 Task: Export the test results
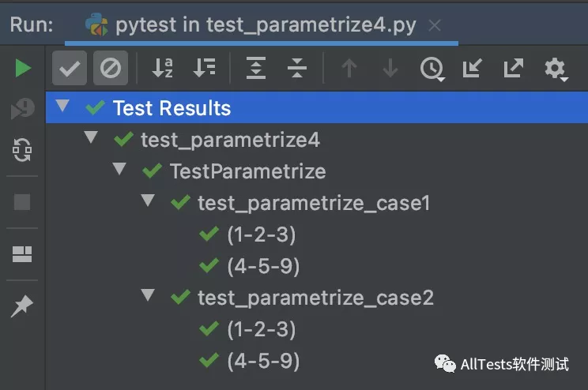point(514,69)
